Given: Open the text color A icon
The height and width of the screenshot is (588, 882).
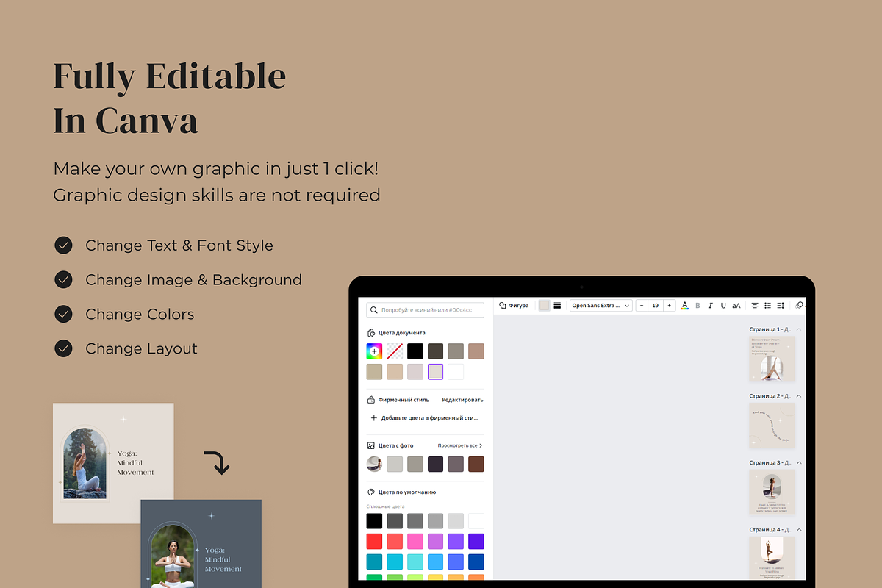Looking at the screenshot, I should (685, 305).
